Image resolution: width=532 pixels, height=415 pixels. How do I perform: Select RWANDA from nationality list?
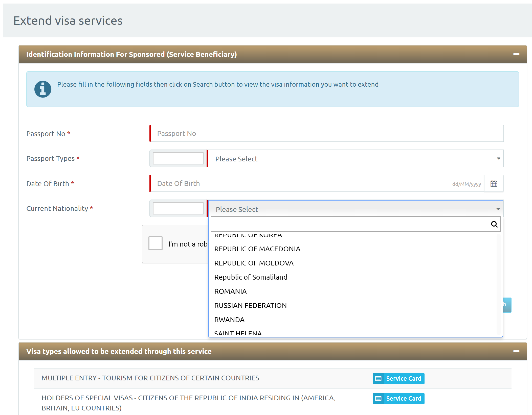click(x=229, y=320)
